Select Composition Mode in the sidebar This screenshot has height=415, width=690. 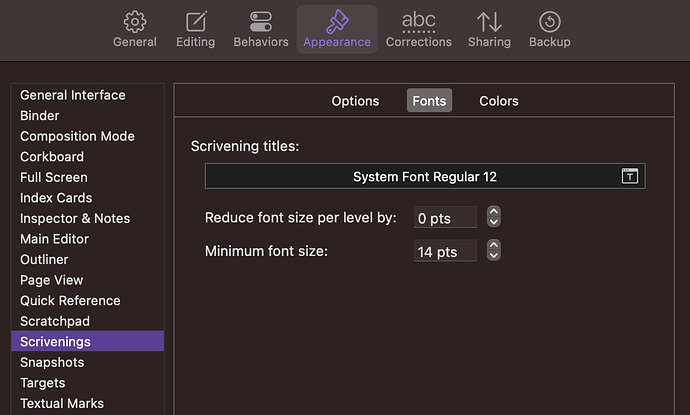click(x=88, y=136)
